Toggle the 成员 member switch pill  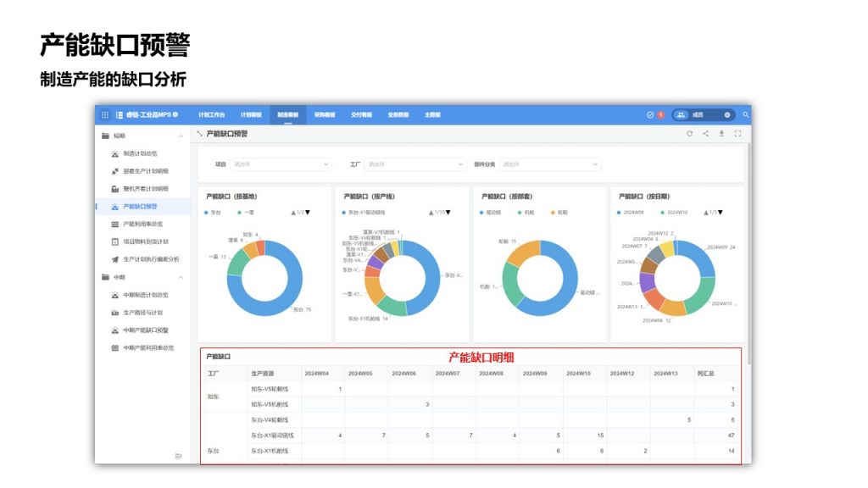click(x=703, y=114)
